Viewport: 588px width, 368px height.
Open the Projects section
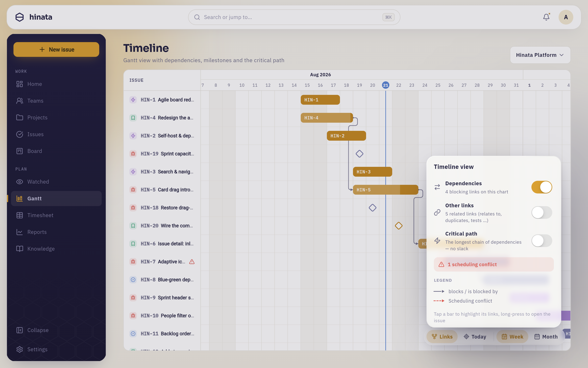56,118
